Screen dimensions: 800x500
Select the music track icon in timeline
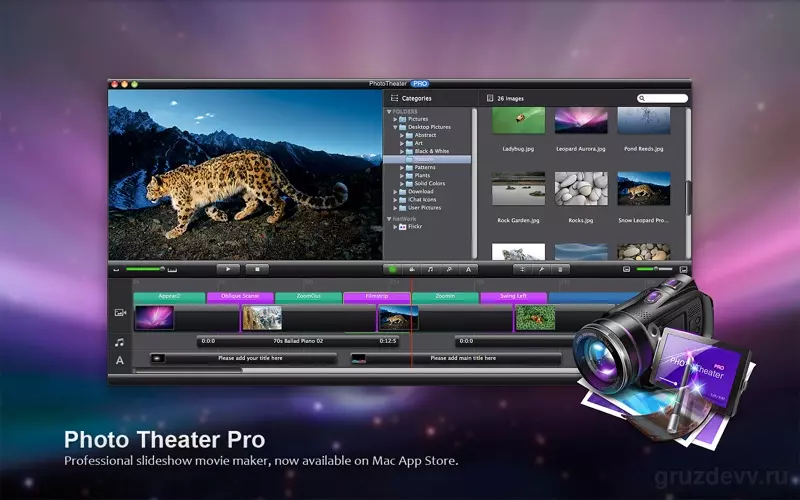pos(120,342)
